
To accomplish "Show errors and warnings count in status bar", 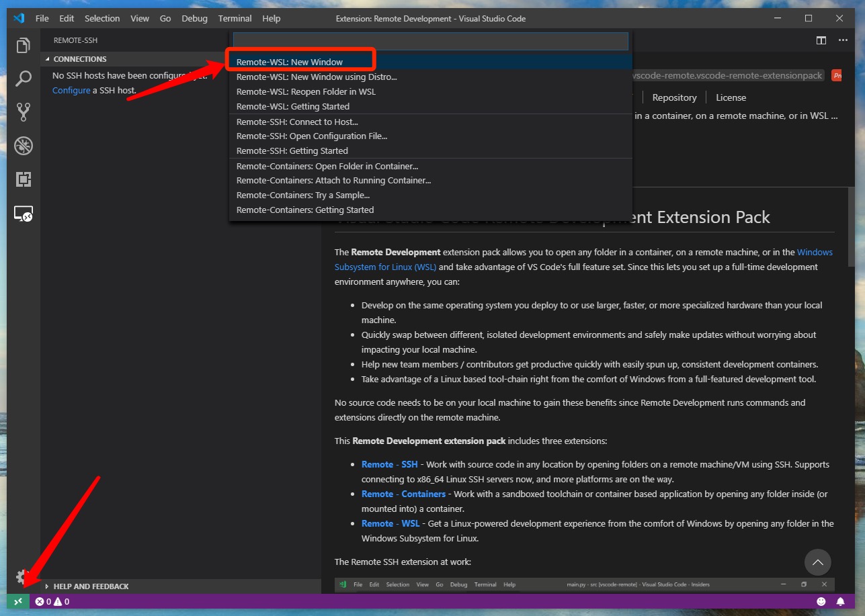I will (x=52, y=601).
